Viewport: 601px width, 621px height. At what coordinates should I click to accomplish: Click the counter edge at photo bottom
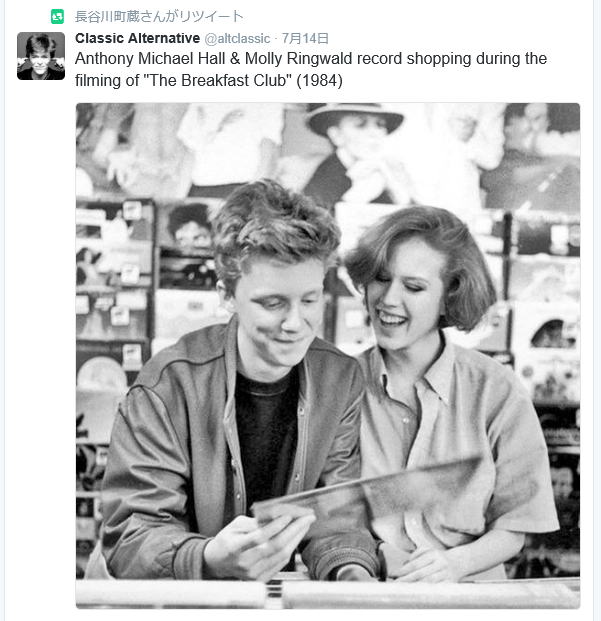[x=328, y=593]
